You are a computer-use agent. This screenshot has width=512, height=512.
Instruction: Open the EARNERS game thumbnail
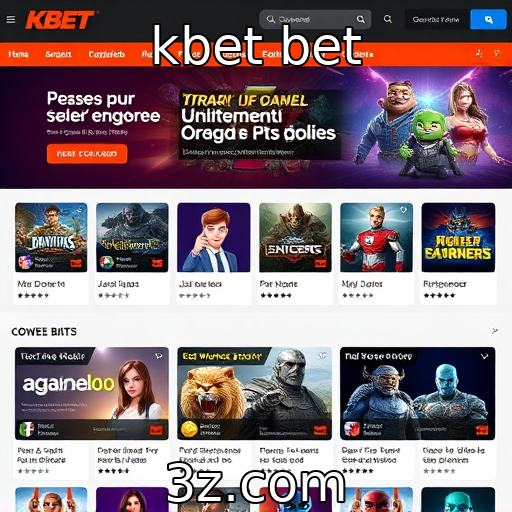click(458, 237)
